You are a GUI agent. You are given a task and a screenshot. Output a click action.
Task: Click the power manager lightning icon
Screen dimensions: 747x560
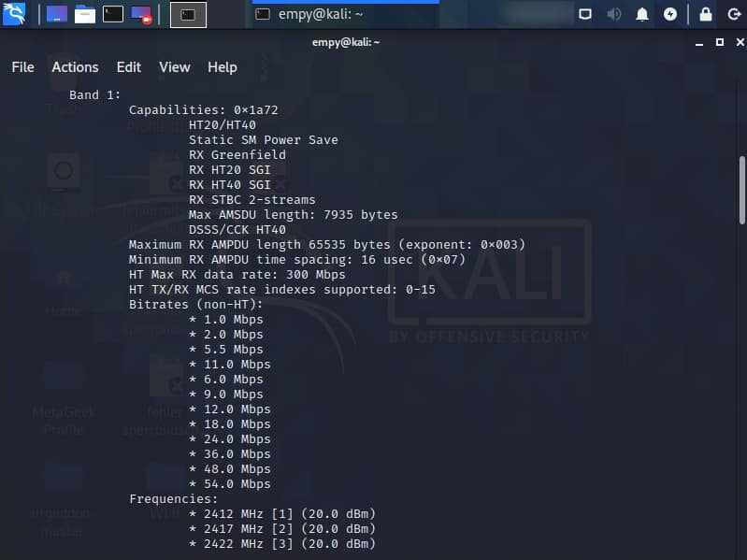pyautogui.click(x=670, y=14)
